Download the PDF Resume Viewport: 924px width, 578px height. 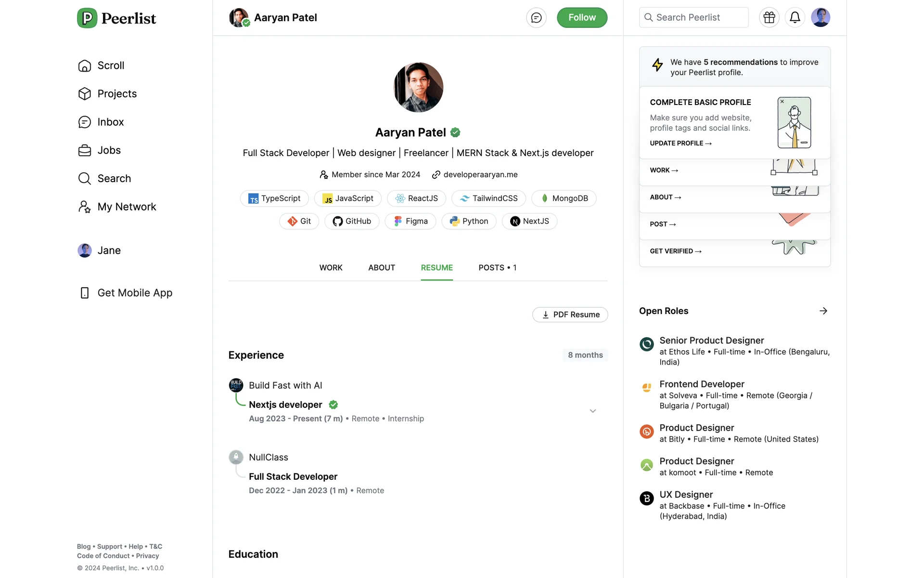tap(570, 315)
